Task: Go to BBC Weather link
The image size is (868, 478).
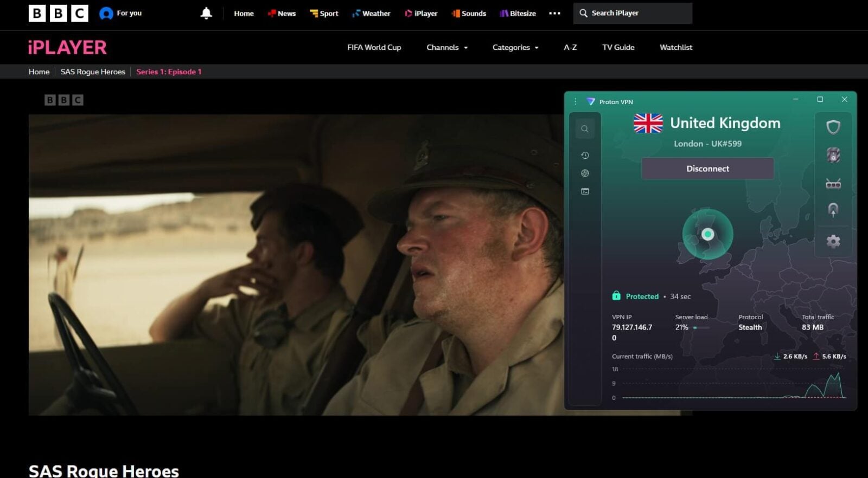Action: click(x=371, y=13)
